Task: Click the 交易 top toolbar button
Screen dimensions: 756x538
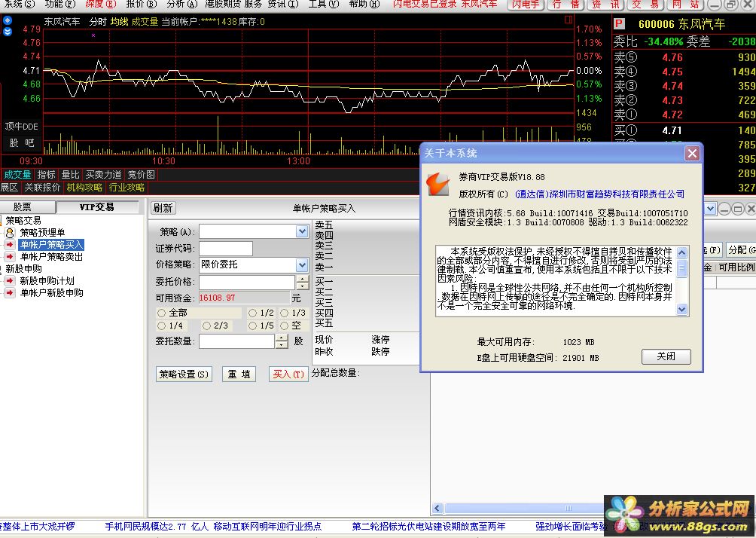Action: pos(645,5)
